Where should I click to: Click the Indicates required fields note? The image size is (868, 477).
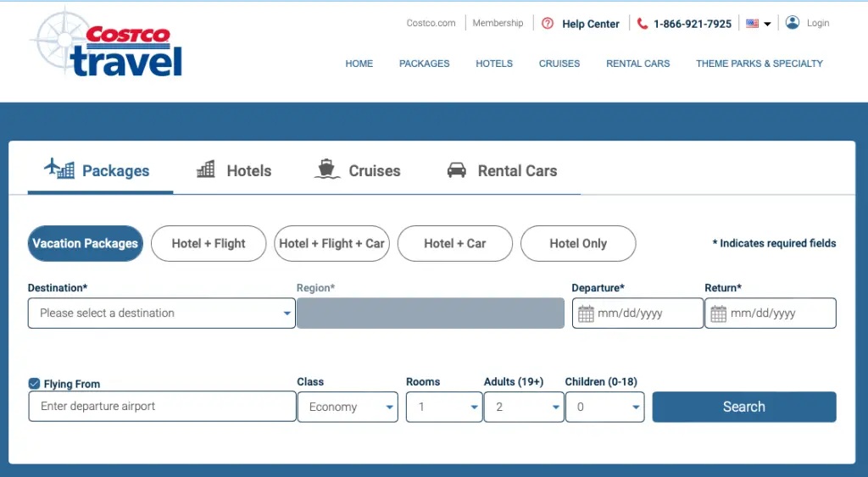(x=774, y=243)
